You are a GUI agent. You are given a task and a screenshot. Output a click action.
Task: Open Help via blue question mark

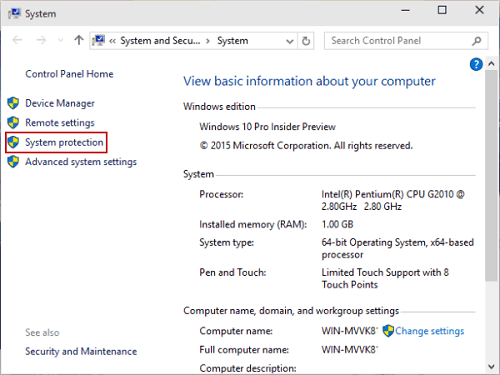tap(476, 64)
